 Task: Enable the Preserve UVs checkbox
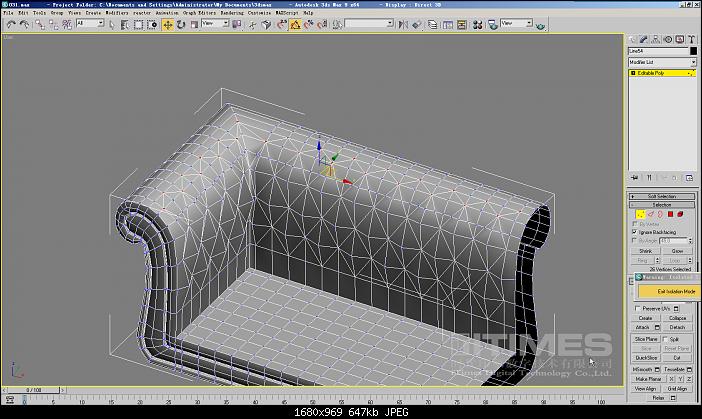click(638, 308)
